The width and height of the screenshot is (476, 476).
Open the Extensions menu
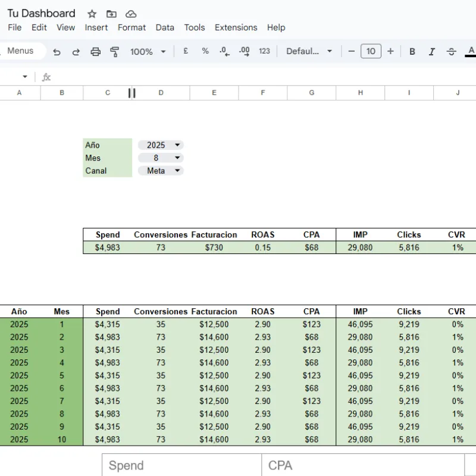236,27
